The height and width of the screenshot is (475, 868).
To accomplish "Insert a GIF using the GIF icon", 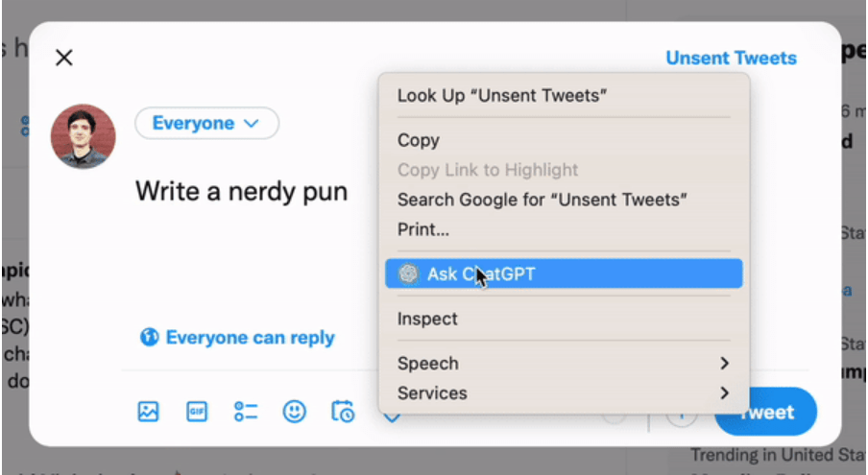I will pyautogui.click(x=197, y=412).
